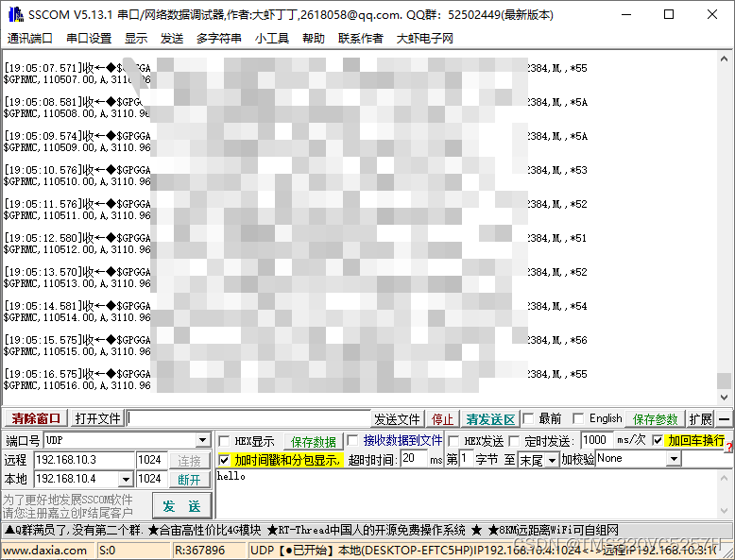Viewport: 735px width, 560px height.
Task: Open the 帮助 menu
Action: (314, 39)
